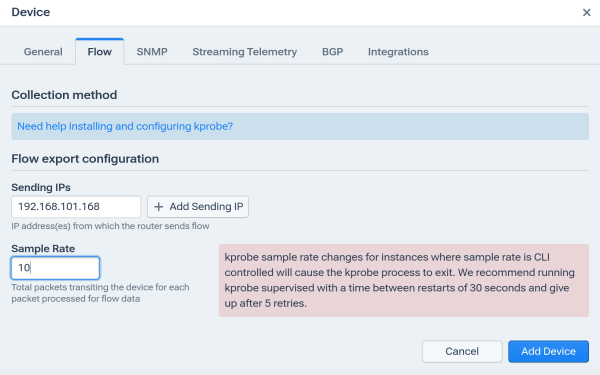The width and height of the screenshot is (600, 375).
Task: Focus the Sending IPs field showing 192.168.101.168
Action: pyautogui.click(x=76, y=207)
